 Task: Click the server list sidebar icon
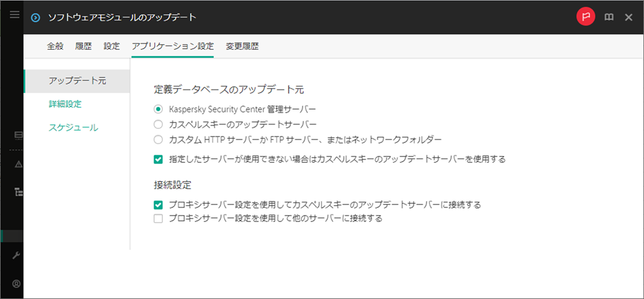pyautogui.click(x=18, y=135)
